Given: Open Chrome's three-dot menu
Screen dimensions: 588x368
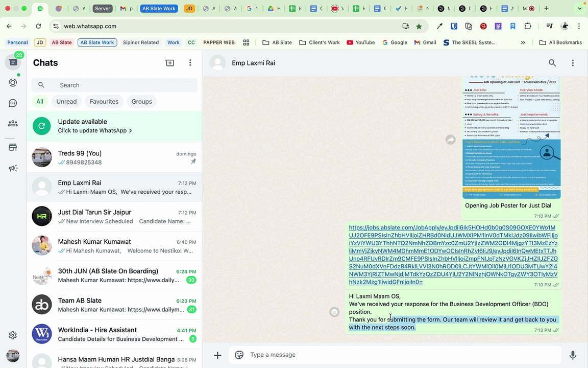Looking at the screenshot, I should [579, 26].
